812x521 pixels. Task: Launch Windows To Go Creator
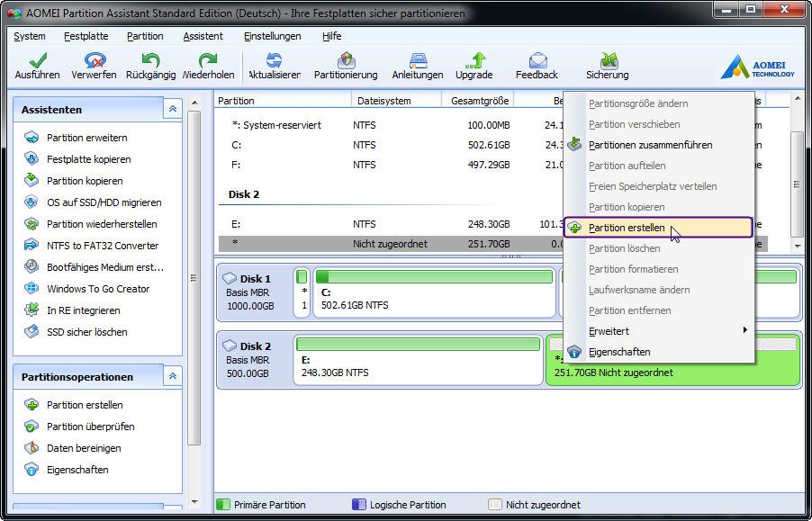87,289
